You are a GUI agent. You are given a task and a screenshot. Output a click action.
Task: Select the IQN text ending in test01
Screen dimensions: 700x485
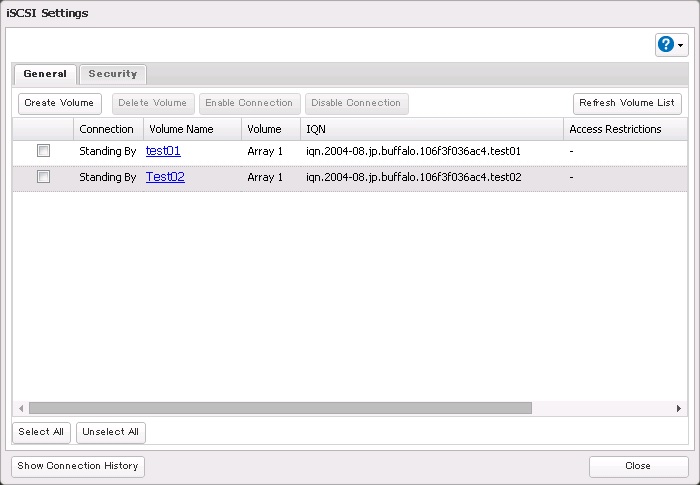pos(413,151)
